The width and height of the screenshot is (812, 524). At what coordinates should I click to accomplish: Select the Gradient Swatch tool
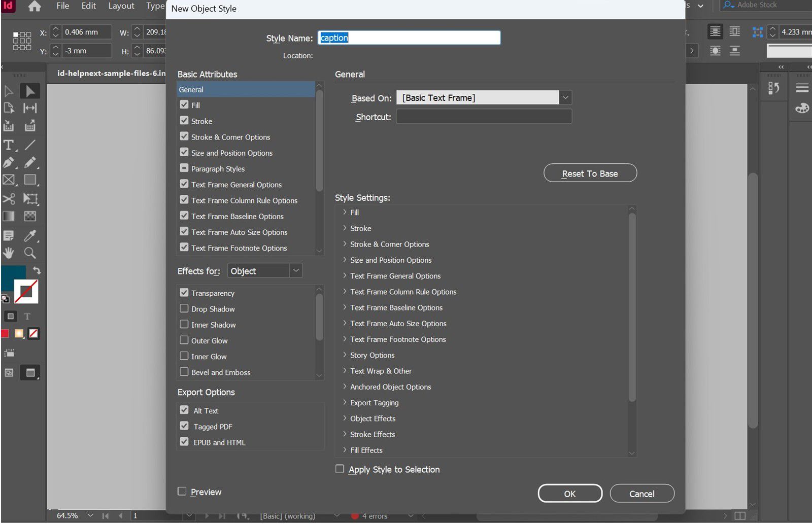(x=9, y=216)
